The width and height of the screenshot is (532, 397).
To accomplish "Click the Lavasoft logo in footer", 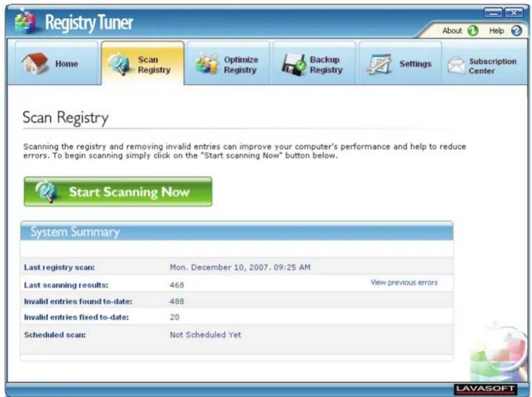I will (x=485, y=389).
